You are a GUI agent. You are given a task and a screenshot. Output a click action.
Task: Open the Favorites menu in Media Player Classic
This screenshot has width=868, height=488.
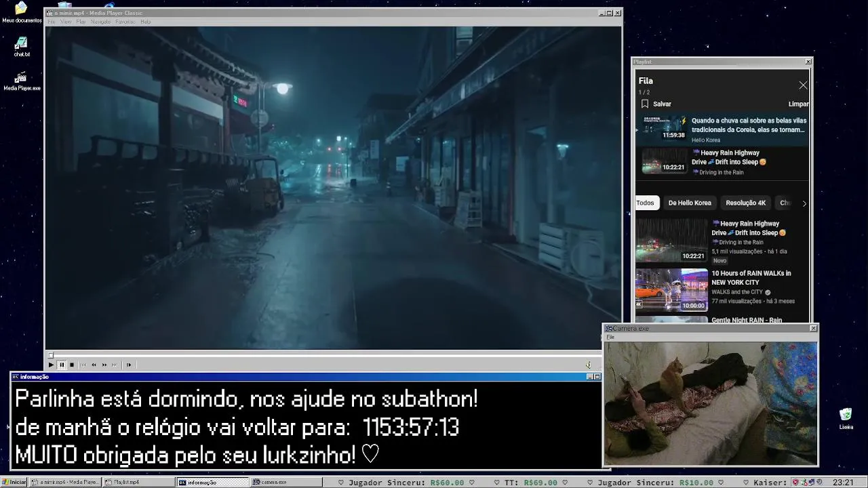point(125,22)
